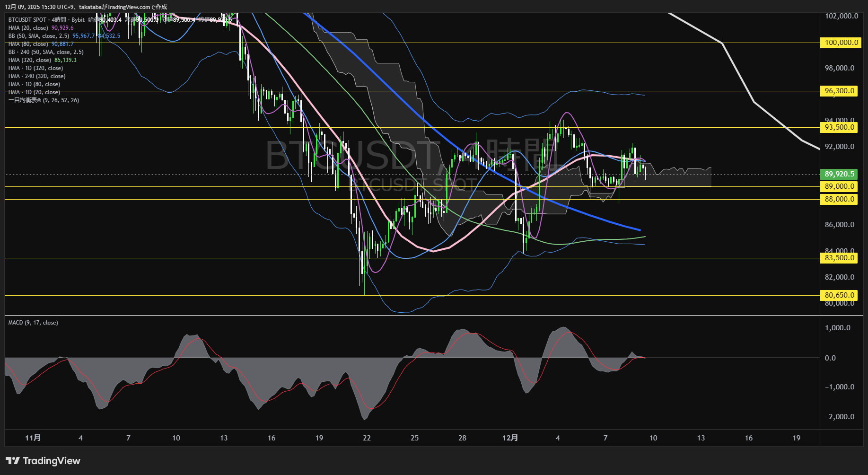Click the HMA · 1D (80, close) label
The width and height of the screenshot is (868, 475).
click(34, 84)
